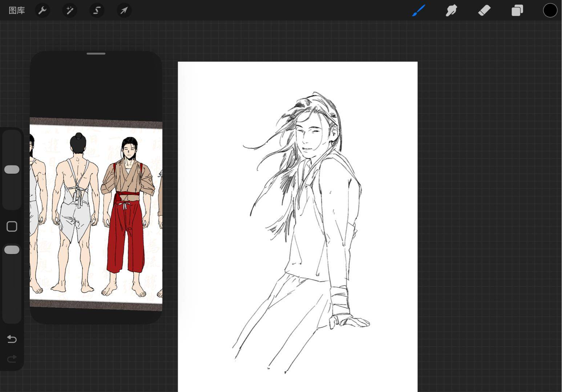The image size is (562, 392).
Task: Select the Brush tool
Action: tap(419, 11)
